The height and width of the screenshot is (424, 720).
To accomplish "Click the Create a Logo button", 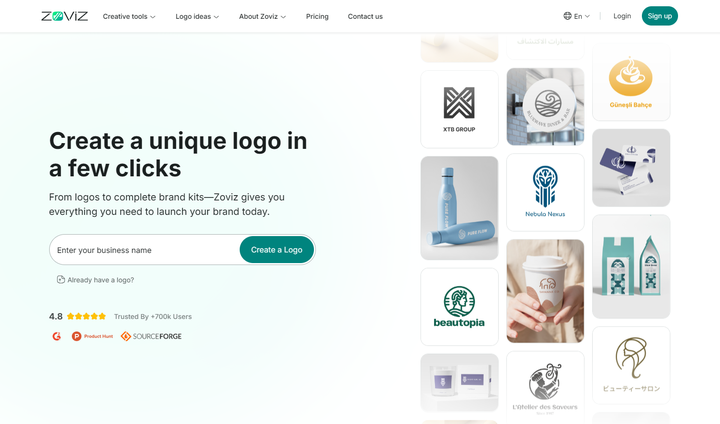I will tap(276, 250).
